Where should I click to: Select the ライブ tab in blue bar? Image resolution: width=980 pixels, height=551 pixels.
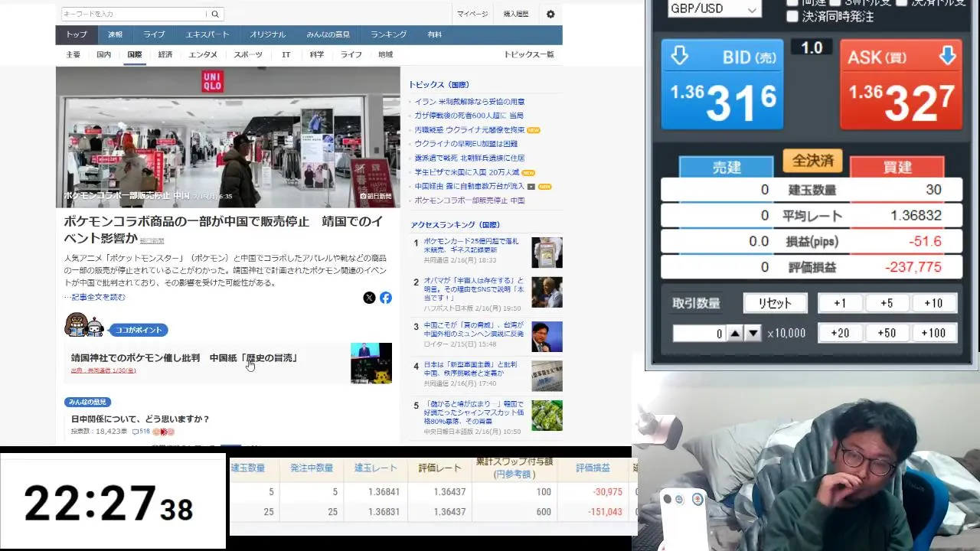(154, 34)
